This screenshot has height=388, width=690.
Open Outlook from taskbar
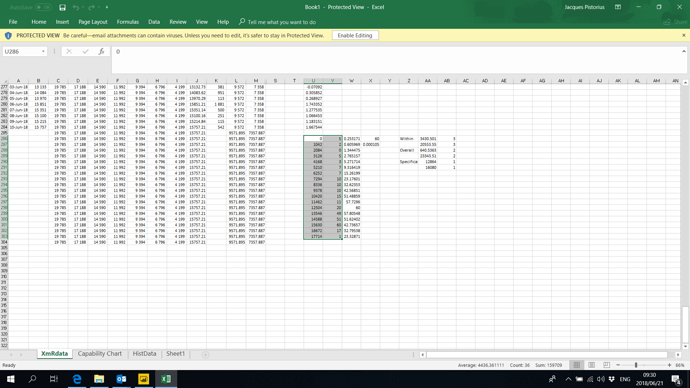click(121, 379)
